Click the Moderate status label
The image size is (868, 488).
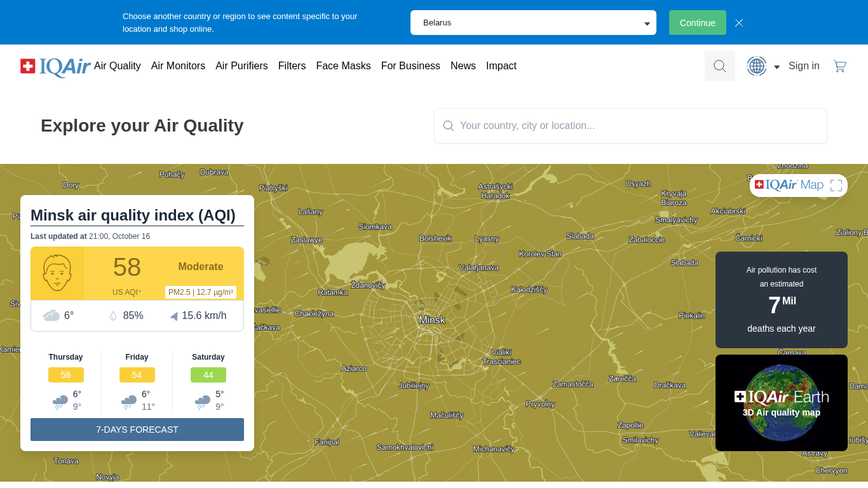[x=201, y=267]
